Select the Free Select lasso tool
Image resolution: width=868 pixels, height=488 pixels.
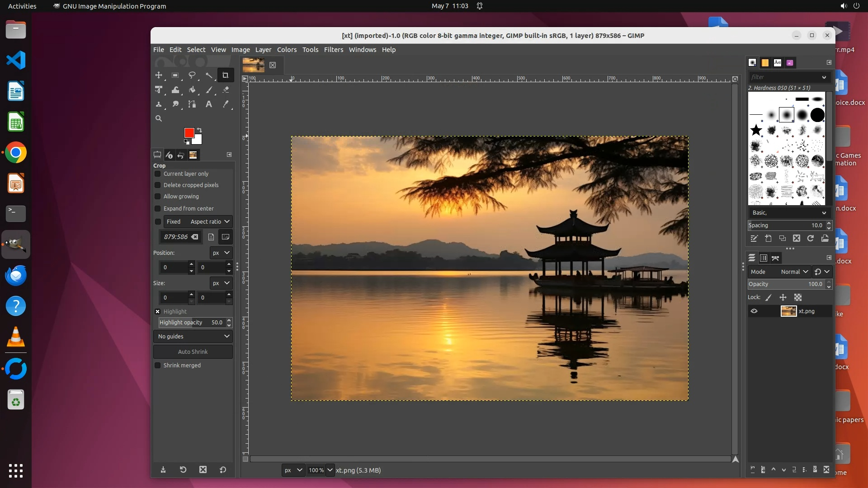(x=192, y=75)
